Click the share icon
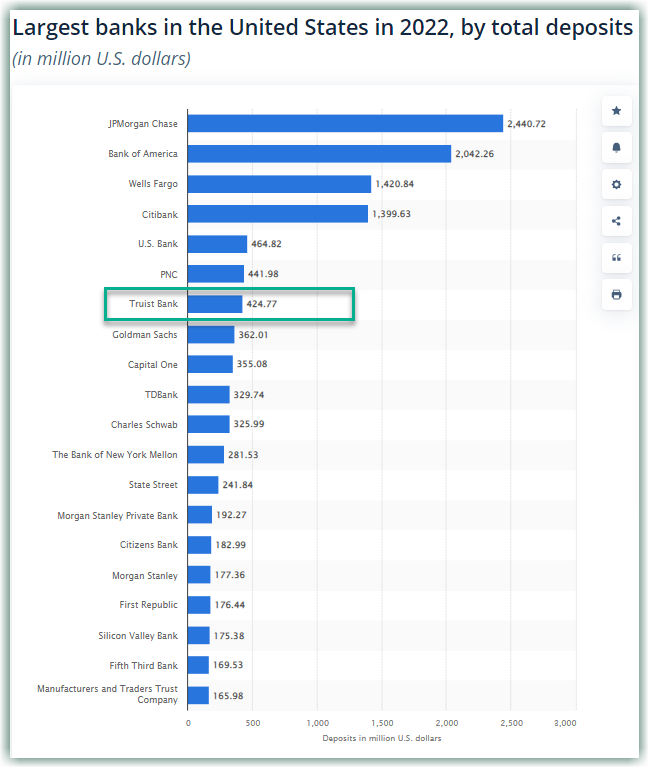649x768 pixels. click(616, 221)
